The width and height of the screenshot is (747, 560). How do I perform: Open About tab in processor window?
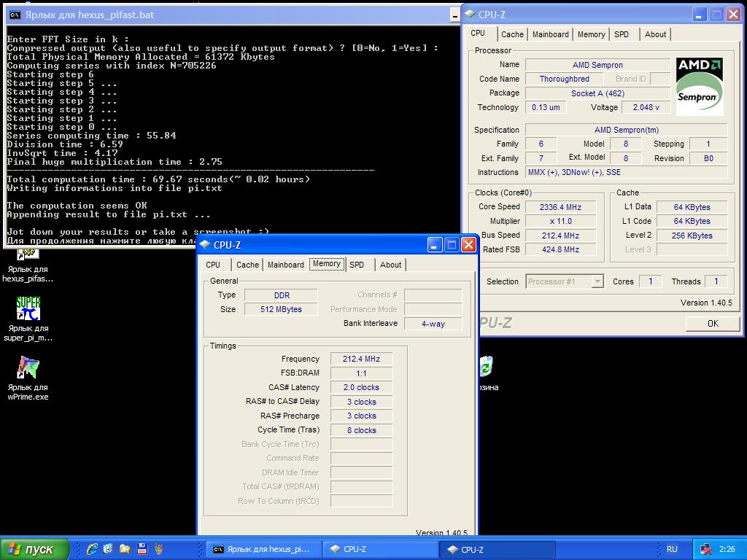coord(656,34)
